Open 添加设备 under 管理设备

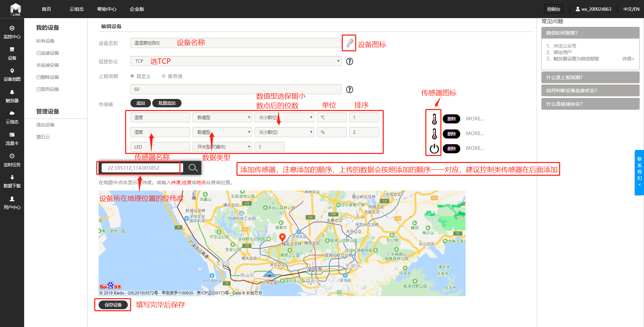45,125
